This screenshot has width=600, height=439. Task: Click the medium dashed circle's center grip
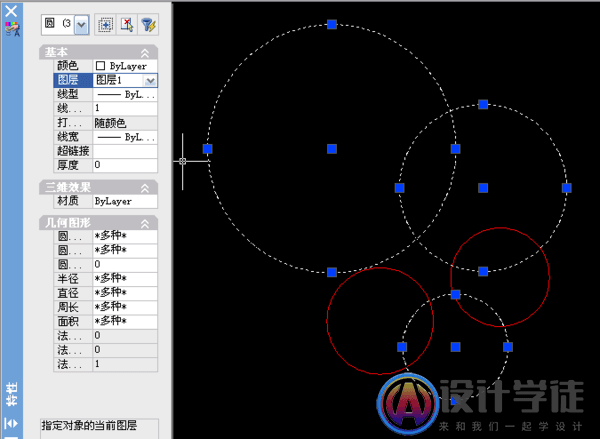[483, 188]
